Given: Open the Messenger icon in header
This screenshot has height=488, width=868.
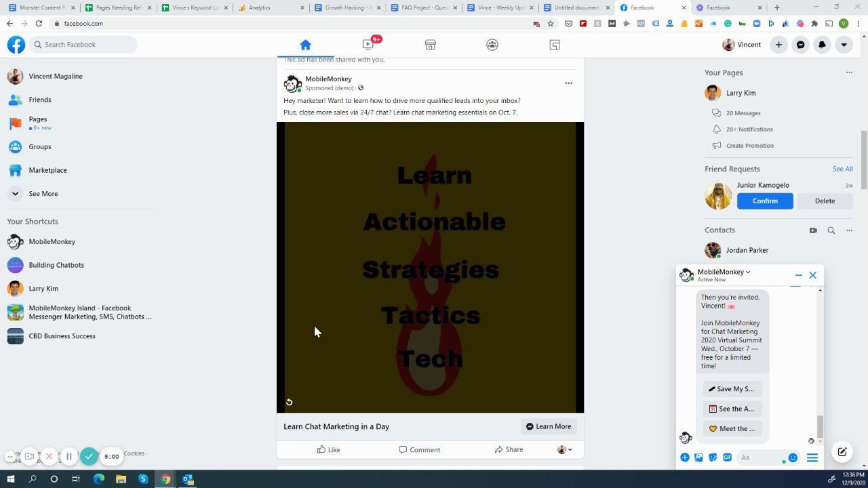Looking at the screenshot, I should [x=801, y=45].
